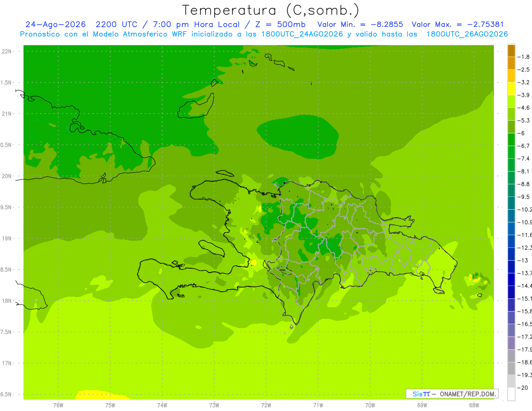
Task: Click the "-3.2" legend value
Action: coord(524,82)
